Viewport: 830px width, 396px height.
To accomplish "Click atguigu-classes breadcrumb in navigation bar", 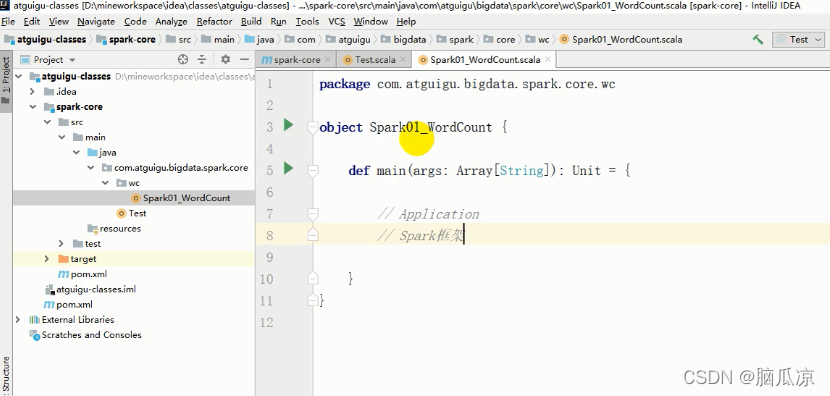I will point(46,40).
